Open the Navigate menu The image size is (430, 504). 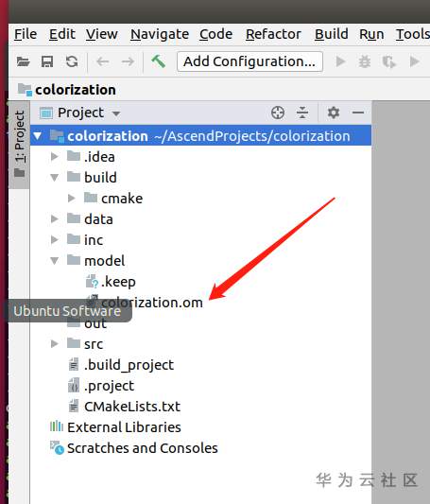click(160, 34)
